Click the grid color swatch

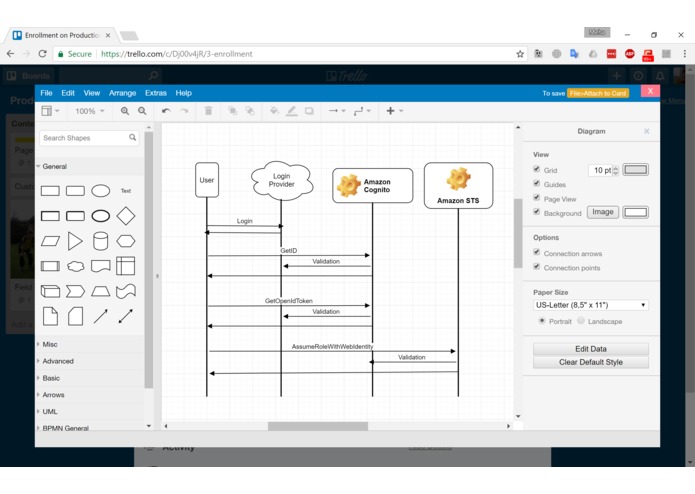click(x=635, y=170)
